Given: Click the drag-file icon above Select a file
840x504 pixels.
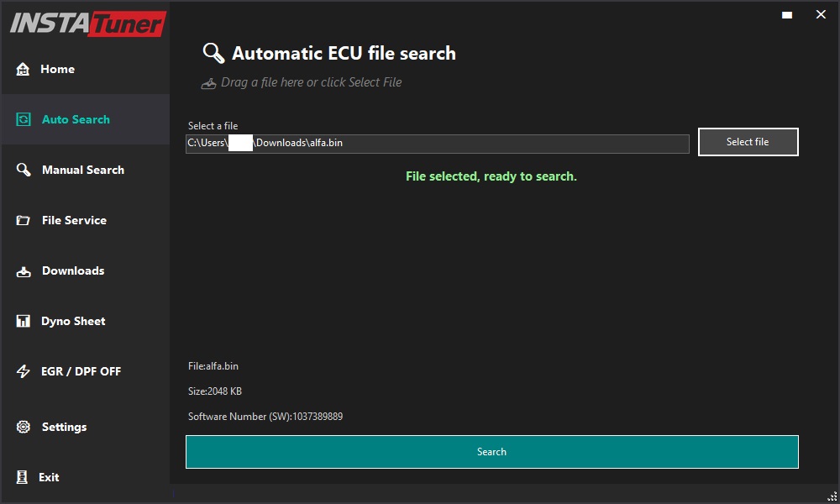Looking at the screenshot, I should (208, 81).
